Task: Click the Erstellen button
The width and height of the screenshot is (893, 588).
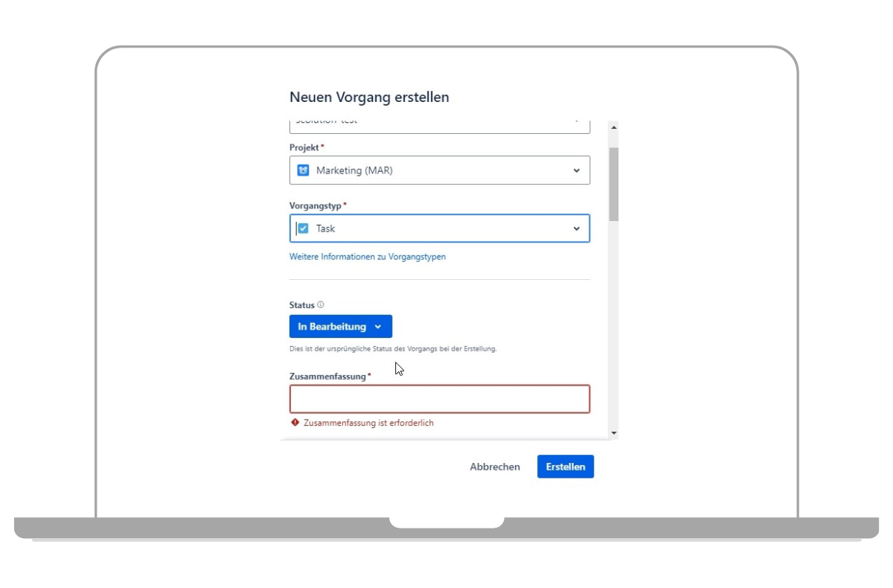Action: [566, 467]
